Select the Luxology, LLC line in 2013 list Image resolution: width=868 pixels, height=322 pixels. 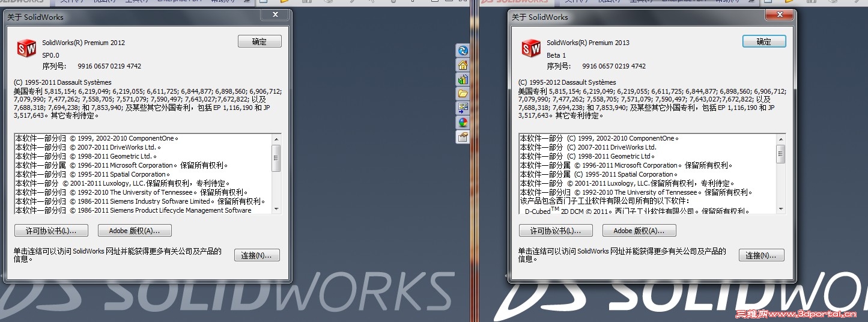(x=627, y=183)
